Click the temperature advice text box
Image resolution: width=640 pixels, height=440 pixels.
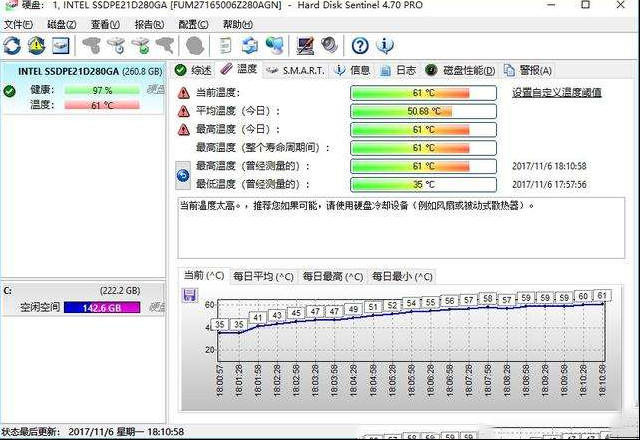click(401, 228)
